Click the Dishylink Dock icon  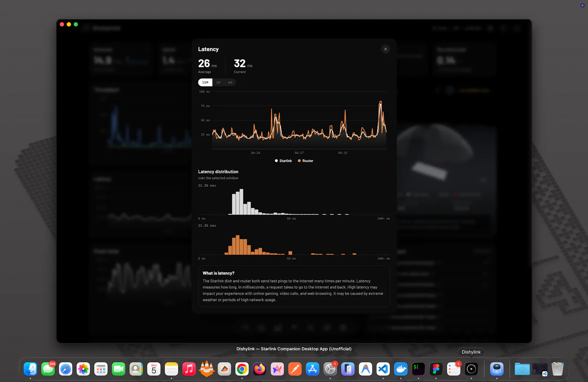(x=472, y=369)
